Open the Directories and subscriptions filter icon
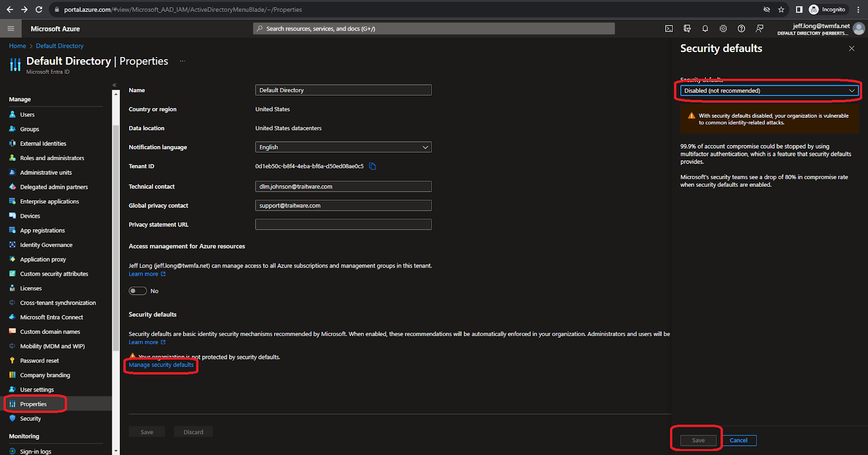 tap(687, 29)
